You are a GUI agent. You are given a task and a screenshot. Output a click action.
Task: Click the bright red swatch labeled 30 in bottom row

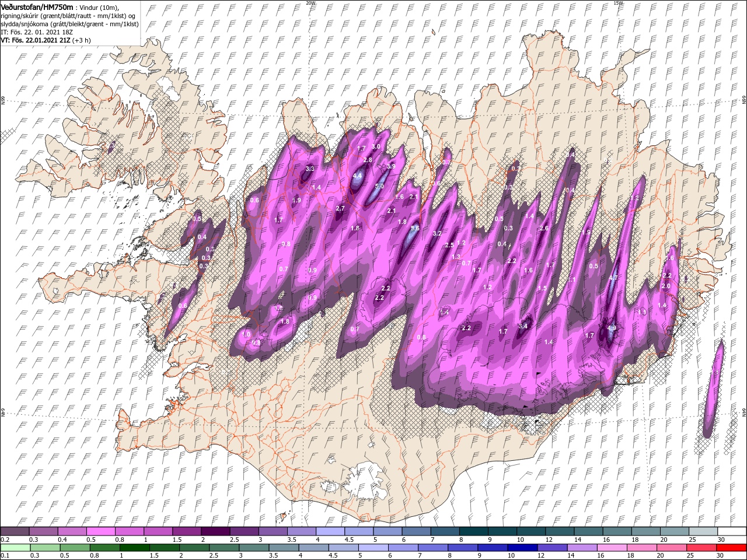tap(732, 548)
